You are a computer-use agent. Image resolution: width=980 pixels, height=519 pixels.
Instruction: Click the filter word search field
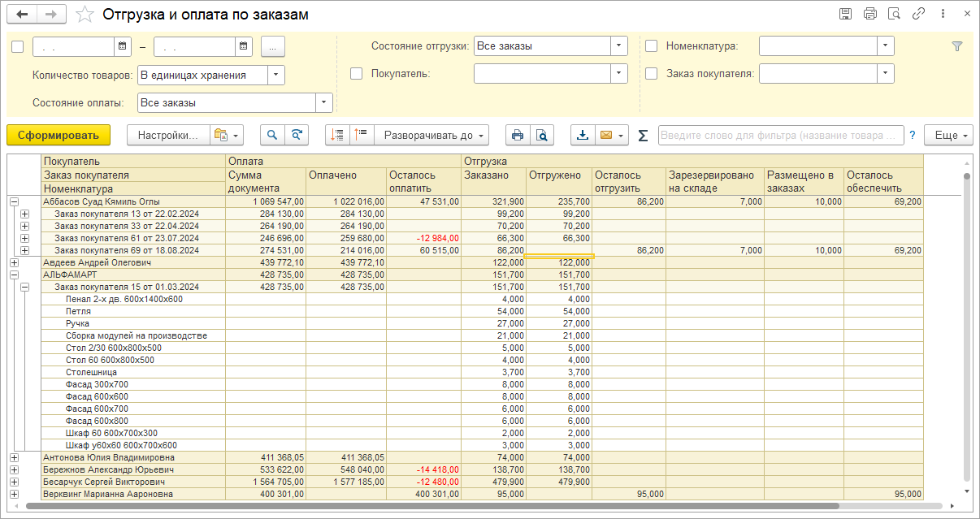tap(780, 135)
